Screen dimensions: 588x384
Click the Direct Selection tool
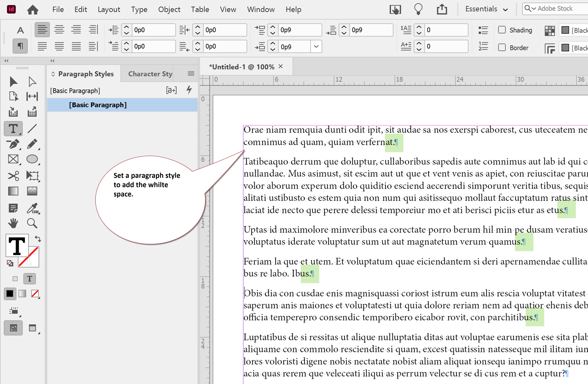32,82
